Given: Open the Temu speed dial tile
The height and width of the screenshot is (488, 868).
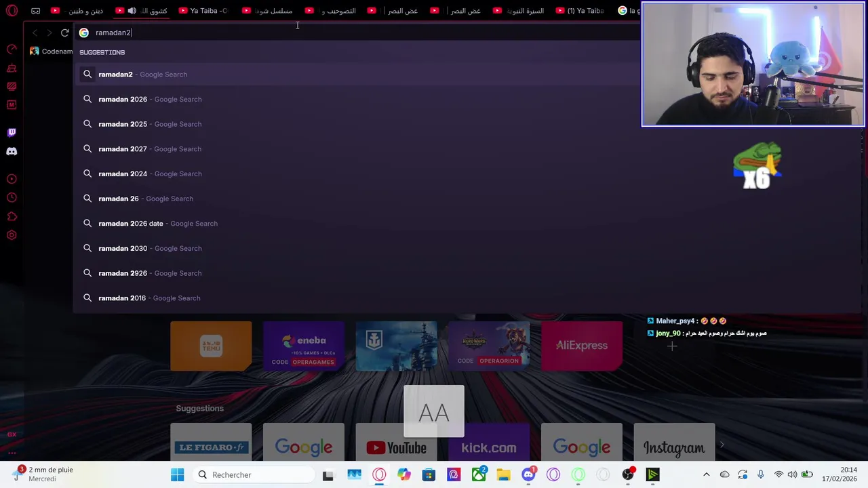Looking at the screenshot, I should [211, 346].
